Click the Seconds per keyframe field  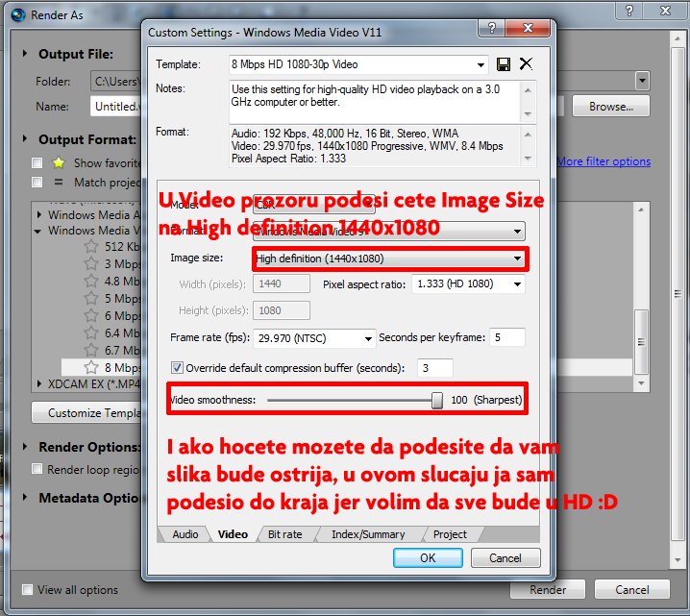[507, 337]
